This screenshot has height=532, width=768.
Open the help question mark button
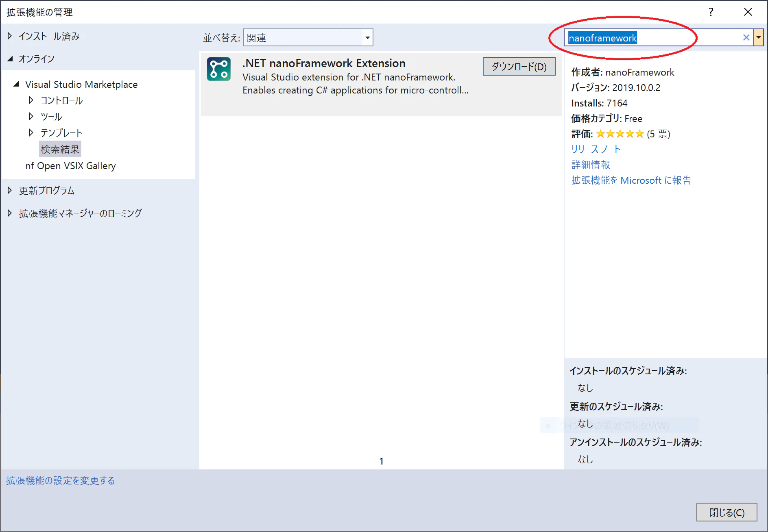tap(711, 12)
